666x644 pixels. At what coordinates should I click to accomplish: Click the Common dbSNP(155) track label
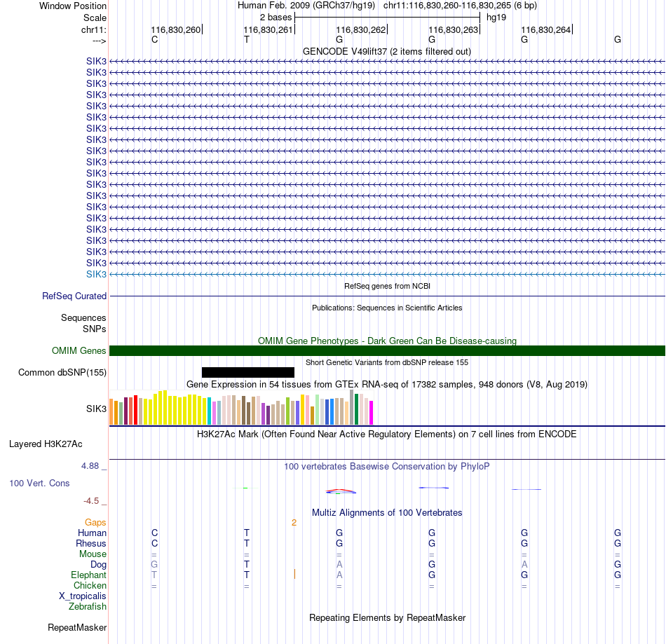62,372
